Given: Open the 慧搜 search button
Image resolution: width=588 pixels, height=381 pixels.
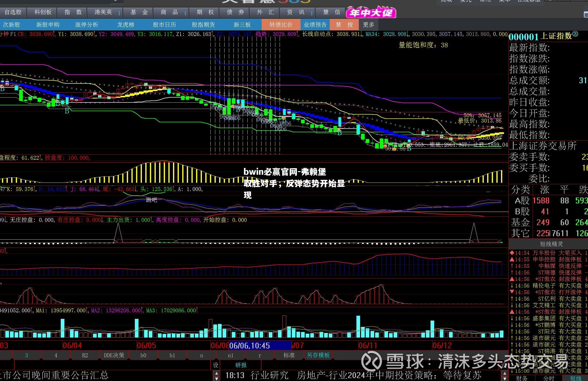Looking at the screenshot, I should click(344, 25).
